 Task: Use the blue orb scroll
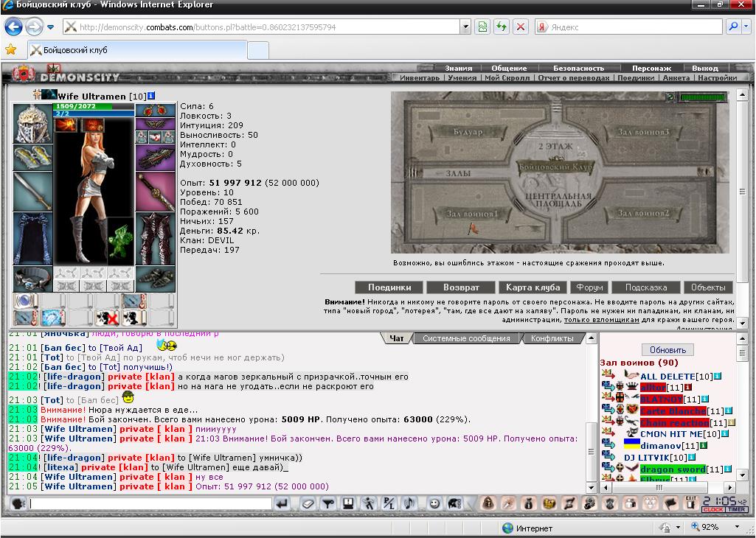pos(26,301)
